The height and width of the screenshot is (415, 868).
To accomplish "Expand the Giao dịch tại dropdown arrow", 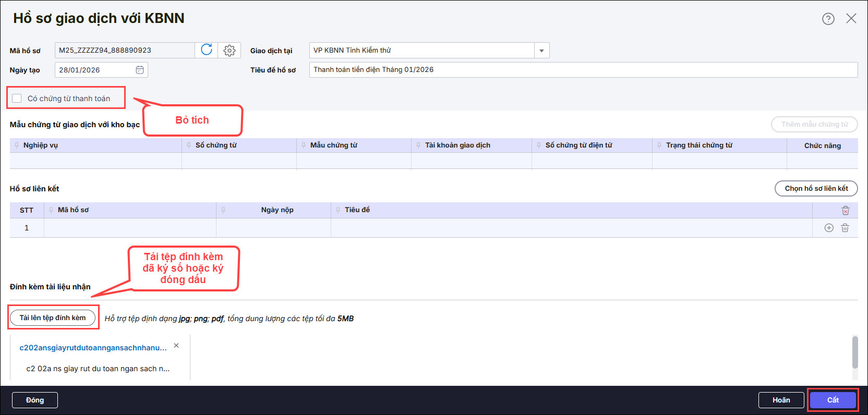I will pos(541,51).
